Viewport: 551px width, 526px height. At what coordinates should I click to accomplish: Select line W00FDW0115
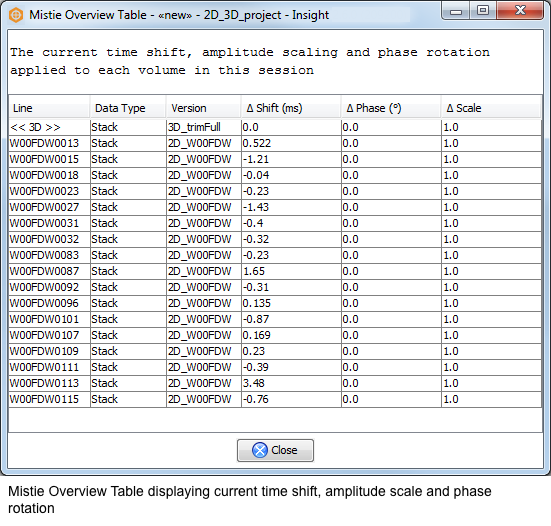(x=50, y=399)
